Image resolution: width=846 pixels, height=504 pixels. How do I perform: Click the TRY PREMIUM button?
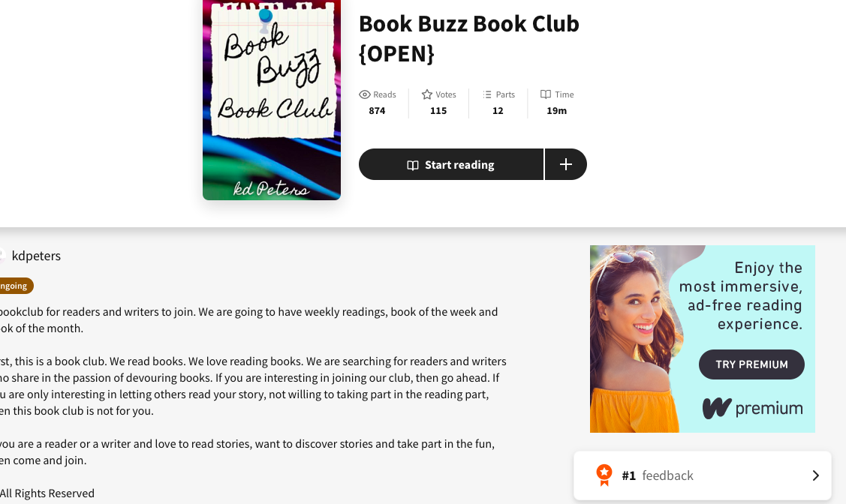(751, 364)
